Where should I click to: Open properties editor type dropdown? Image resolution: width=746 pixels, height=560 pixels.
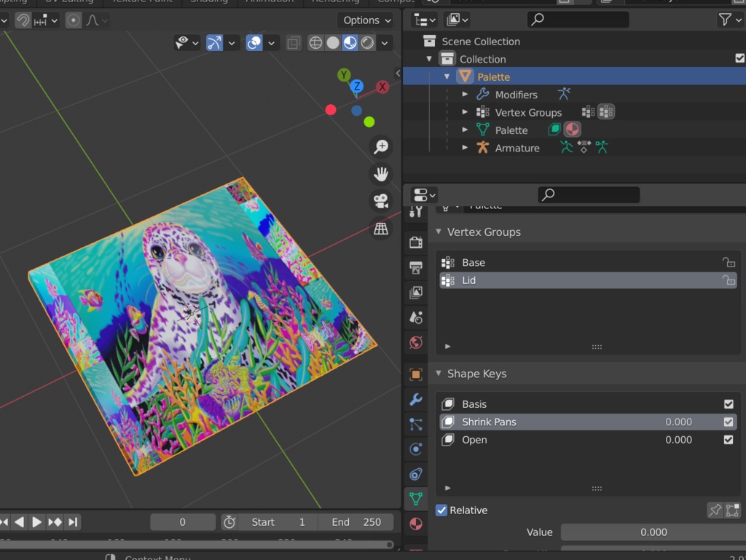pyautogui.click(x=424, y=195)
